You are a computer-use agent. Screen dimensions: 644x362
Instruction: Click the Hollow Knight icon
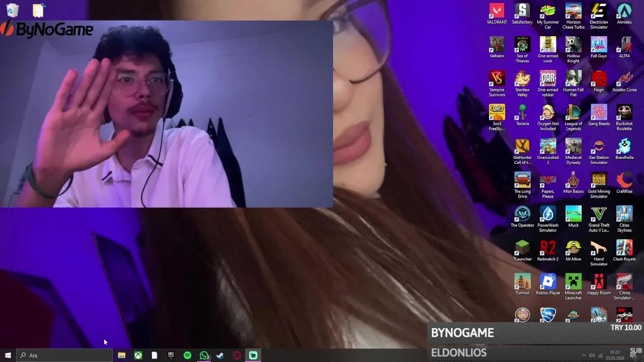573,50
